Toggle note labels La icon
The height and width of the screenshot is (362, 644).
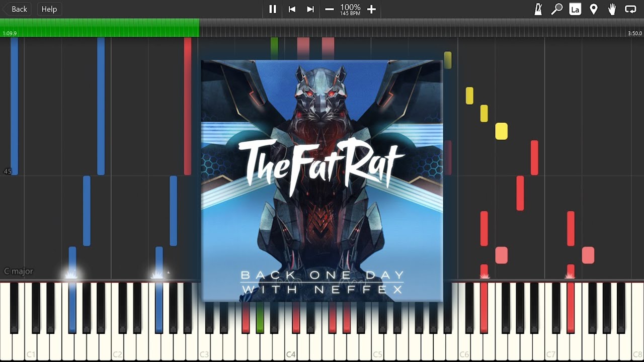pyautogui.click(x=575, y=9)
